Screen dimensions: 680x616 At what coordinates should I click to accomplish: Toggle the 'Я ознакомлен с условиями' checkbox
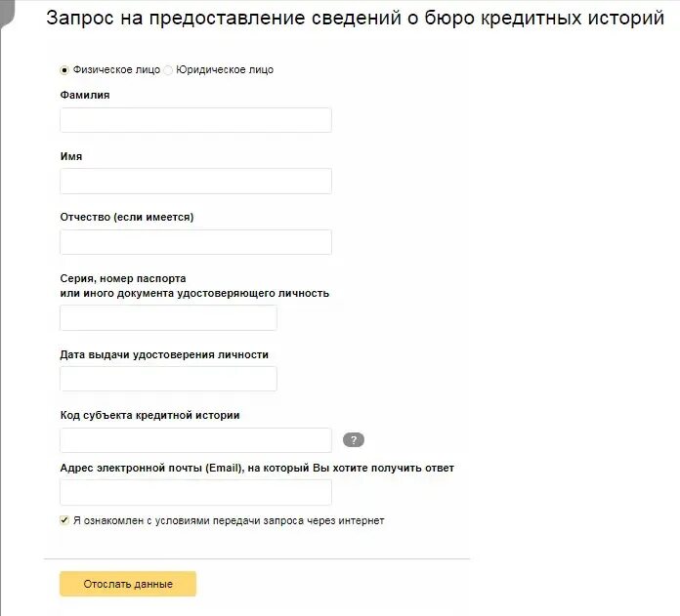[64, 520]
